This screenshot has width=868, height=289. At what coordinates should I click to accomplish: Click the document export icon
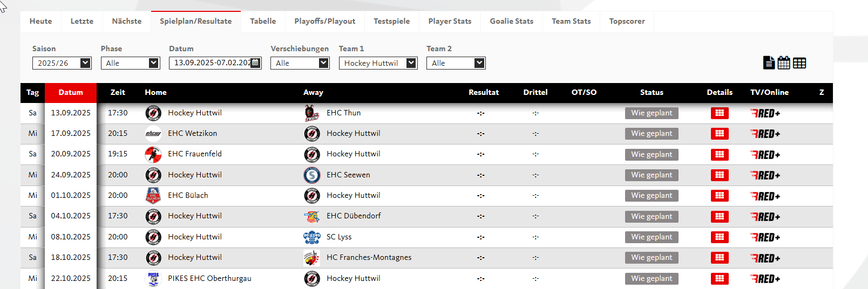pyautogui.click(x=769, y=63)
